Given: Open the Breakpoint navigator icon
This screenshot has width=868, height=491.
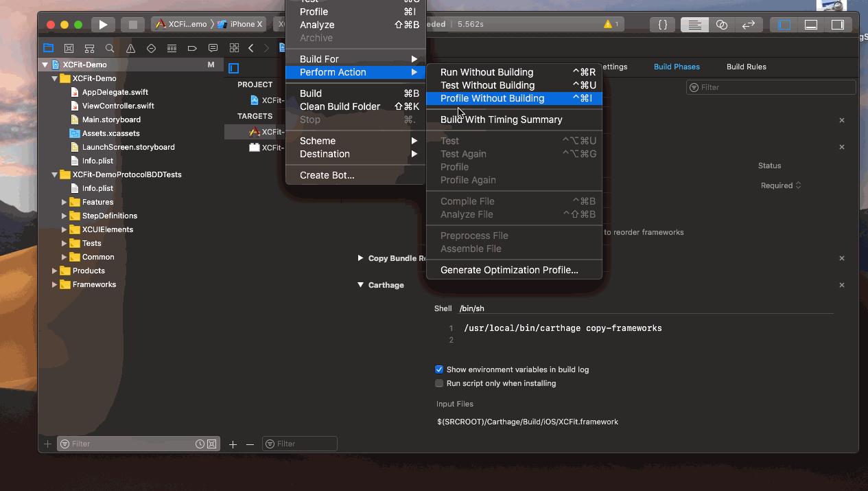Looking at the screenshot, I should click(192, 48).
